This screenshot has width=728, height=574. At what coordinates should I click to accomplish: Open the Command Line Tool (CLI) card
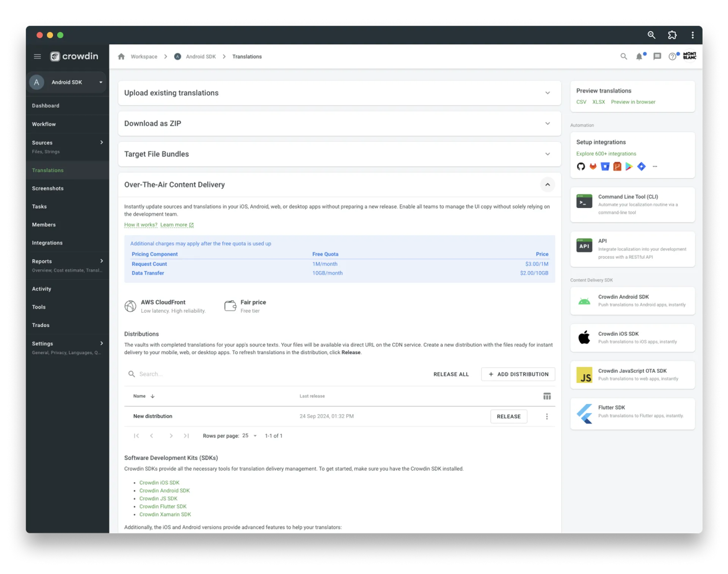point(632,204)
